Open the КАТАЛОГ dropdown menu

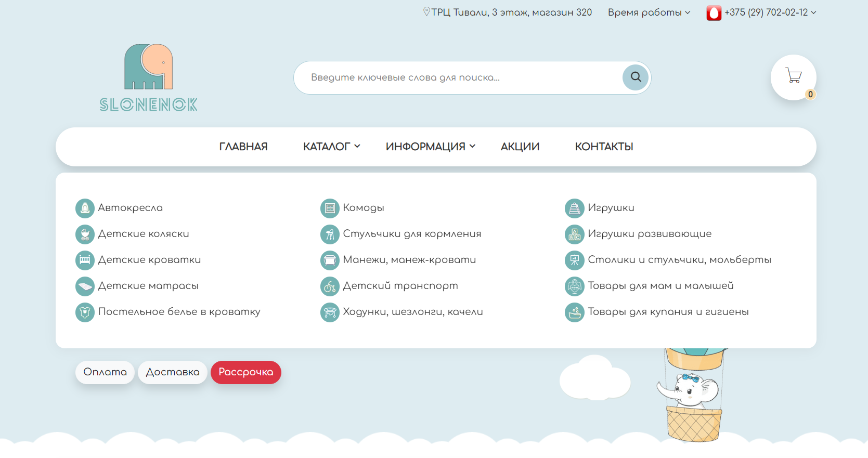(331, 147)
